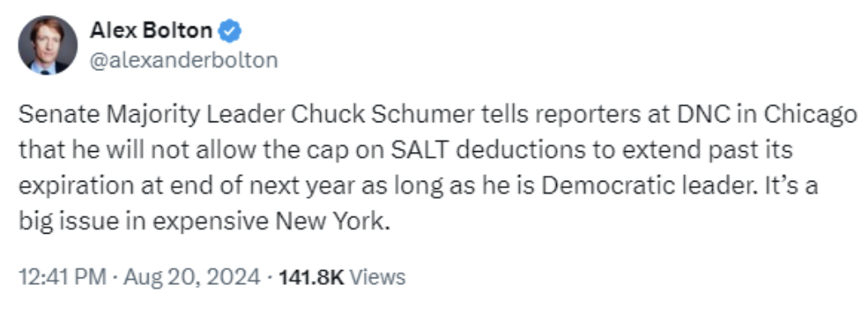This screenshot has width=868, height=327.
Task: Open Alex Bolton's profile picture
Action: point(48,45)
